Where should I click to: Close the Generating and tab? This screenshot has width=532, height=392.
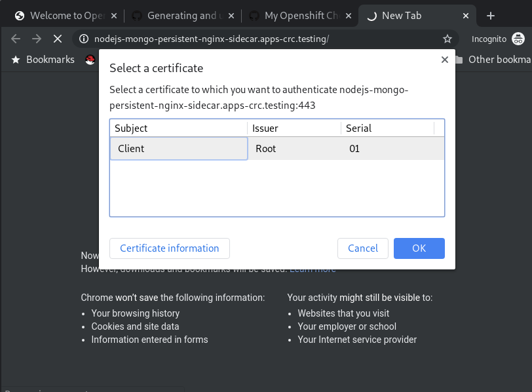pos(231,16)
